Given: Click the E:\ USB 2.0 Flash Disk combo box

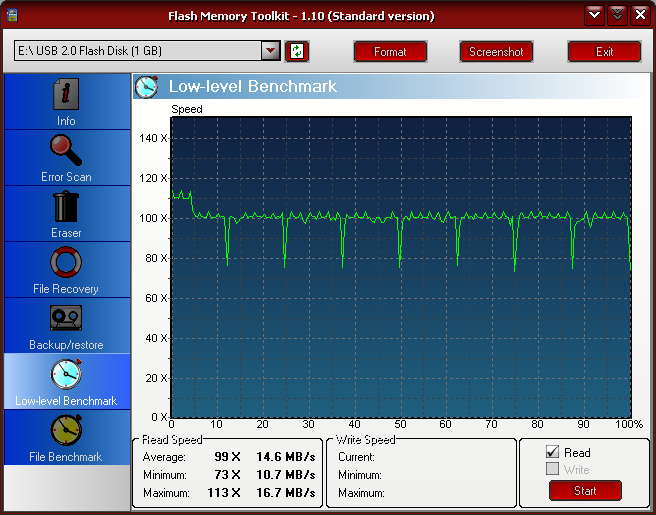Looking at the screenshot, I should click(147, 51).
